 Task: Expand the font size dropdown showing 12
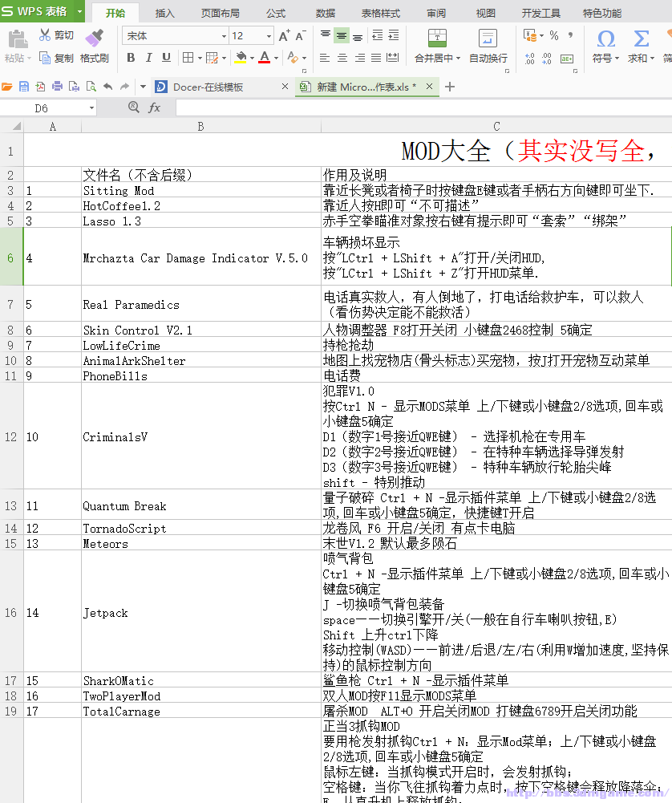269,36
